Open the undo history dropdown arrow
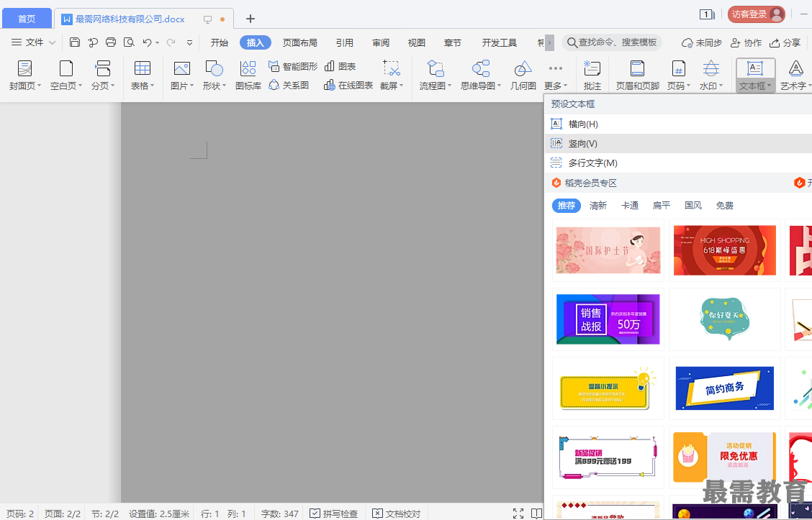The width and height of the screenshot is (812, 520). point(157,42)
